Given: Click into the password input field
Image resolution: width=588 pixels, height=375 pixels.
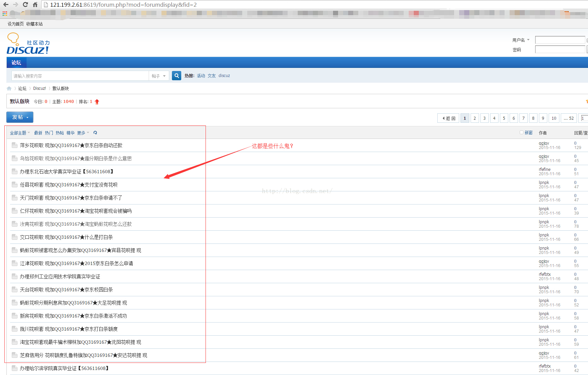Looking at the screenshot, I should tap(560, 49).
